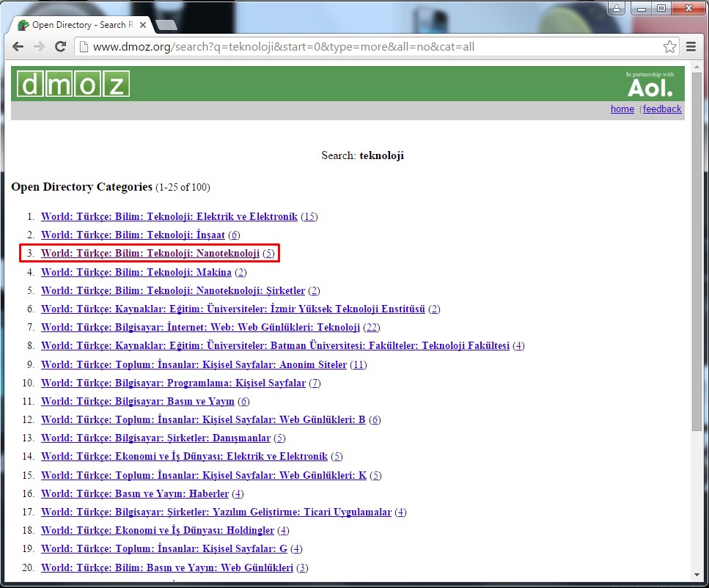Bookmark this page with star icon
The image size is (709, 588).
pos(669,47)
